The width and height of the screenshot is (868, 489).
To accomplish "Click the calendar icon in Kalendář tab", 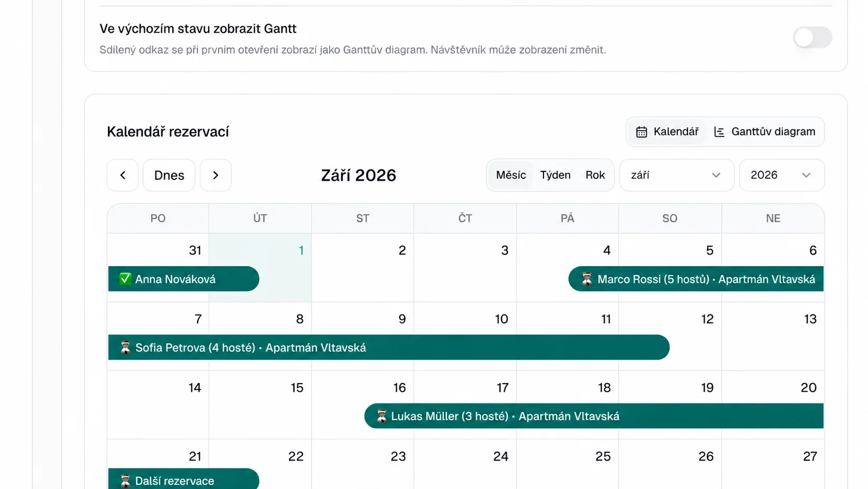I will 642,132.
